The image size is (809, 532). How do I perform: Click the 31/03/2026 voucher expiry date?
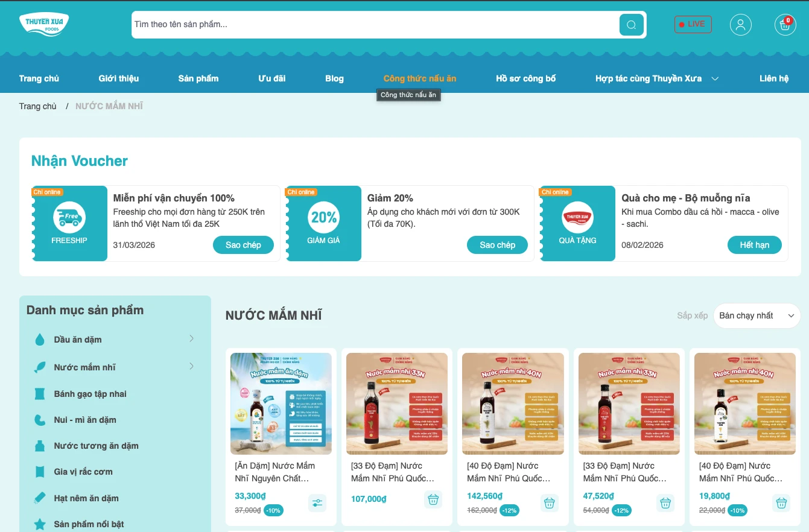pos(134,245)
